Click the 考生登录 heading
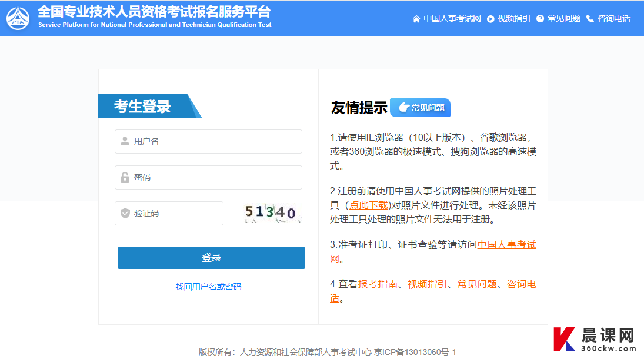 pyautogui.click(x=142, y=107)
